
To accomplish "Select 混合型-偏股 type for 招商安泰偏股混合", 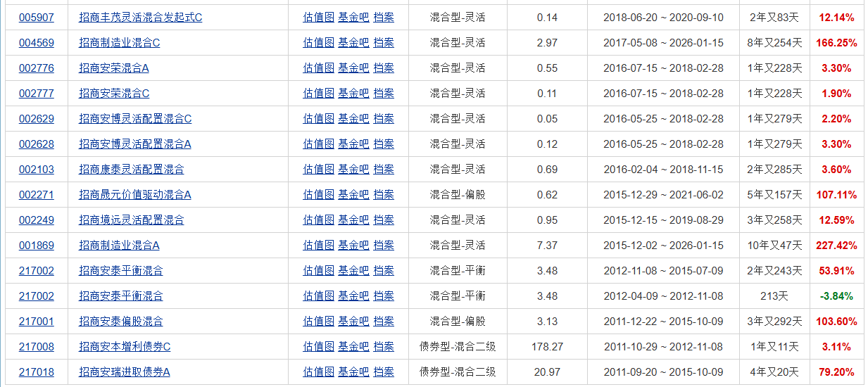I will tap(458, 322).
